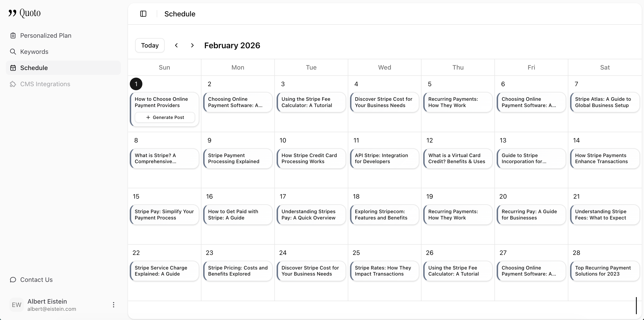Click the CMS Integrations puzzle icon
This screenshot has height=320, width=644.
13,84
